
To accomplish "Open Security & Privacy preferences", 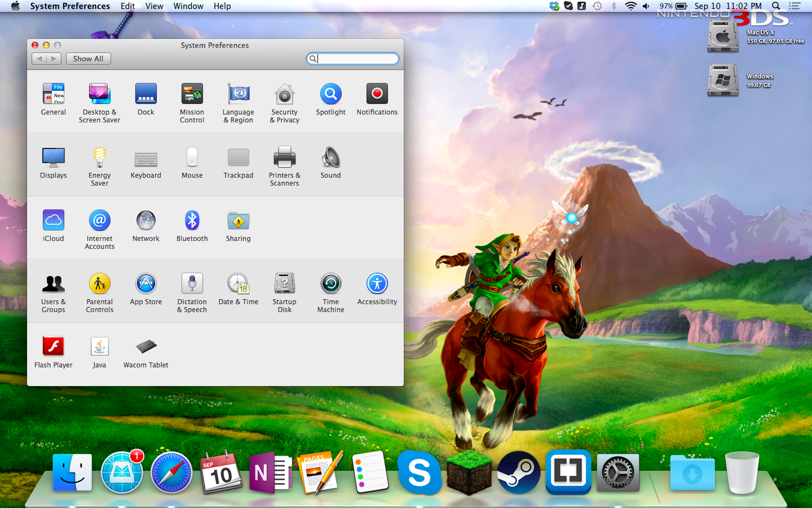I will point(285,103).
